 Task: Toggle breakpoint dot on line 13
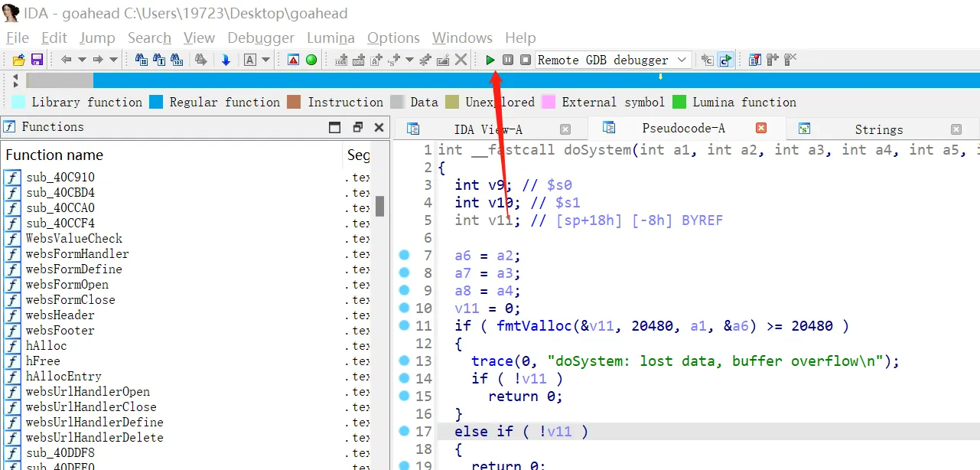(x=404, y=361)
